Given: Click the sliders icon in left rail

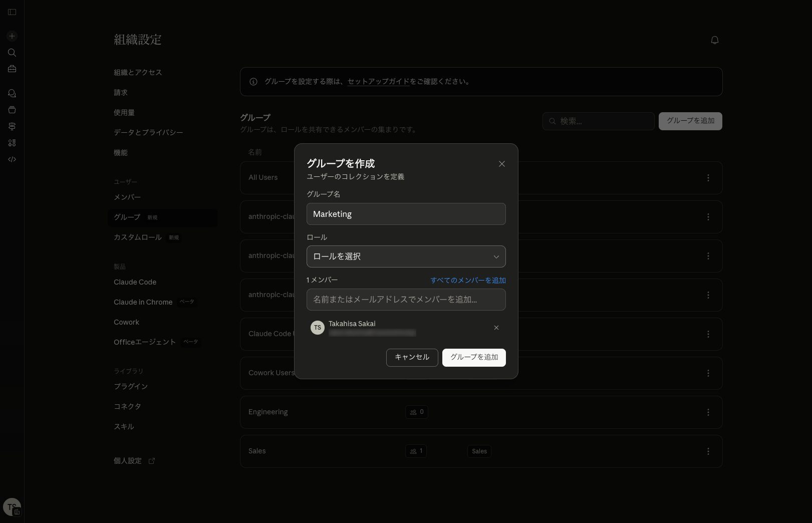Looking at the screenshot, I should point(12,126).
